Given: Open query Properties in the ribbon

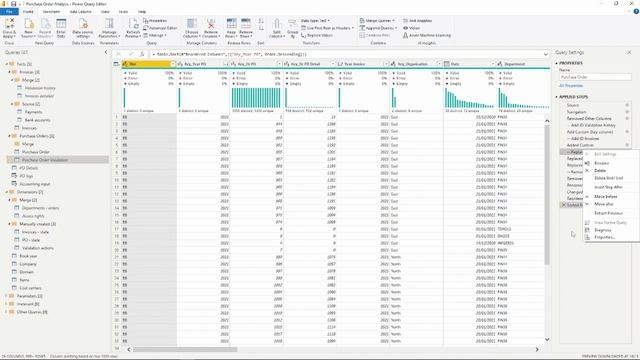Looking at the screenshot, I should click(x=155, y=20).
